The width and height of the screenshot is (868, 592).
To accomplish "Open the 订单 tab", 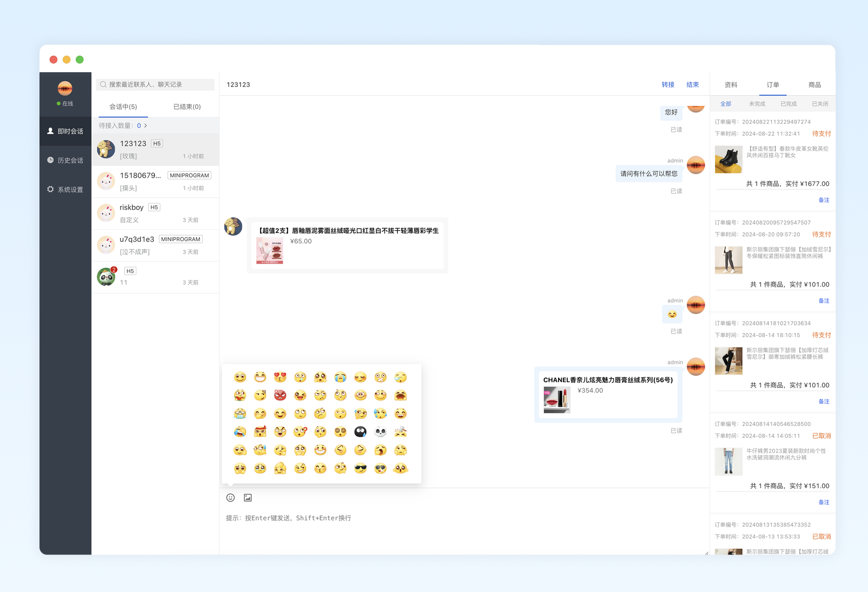I will click(x=772, y=85).
